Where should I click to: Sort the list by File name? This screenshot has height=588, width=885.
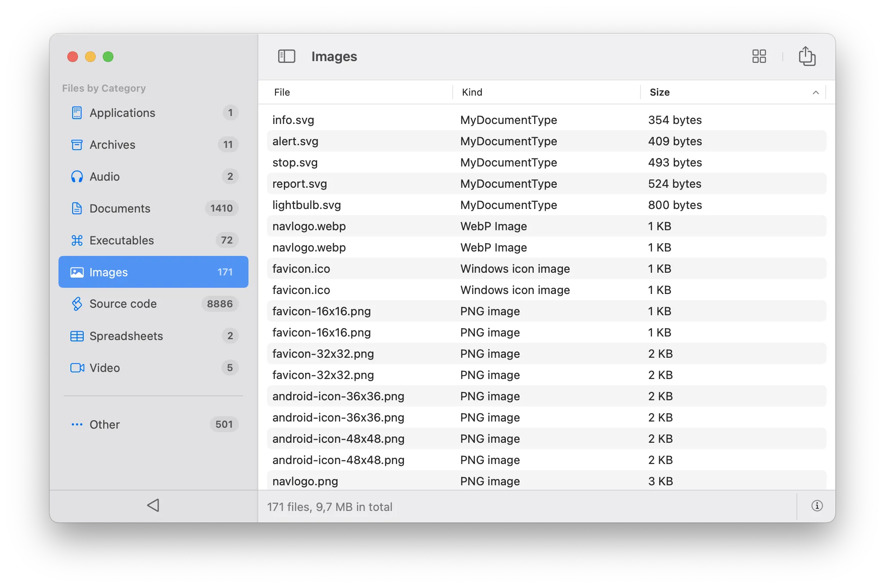282,92
